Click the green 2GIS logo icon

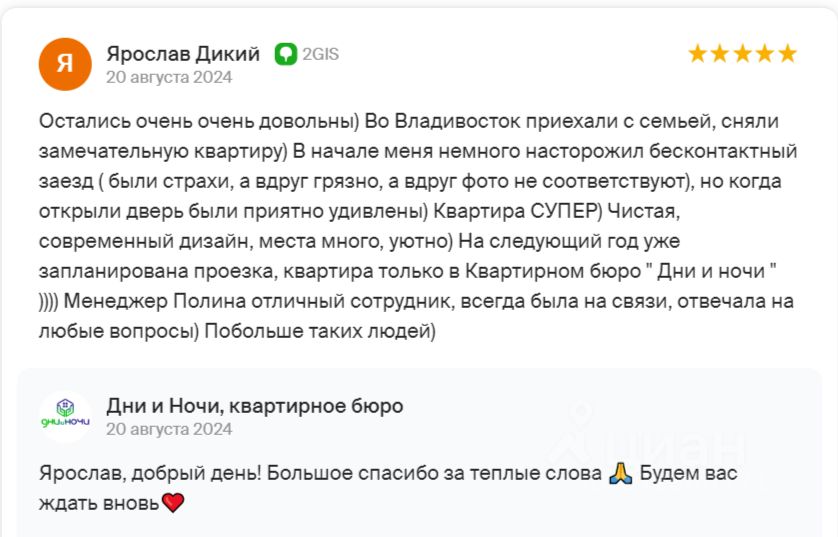coord(286,54)
